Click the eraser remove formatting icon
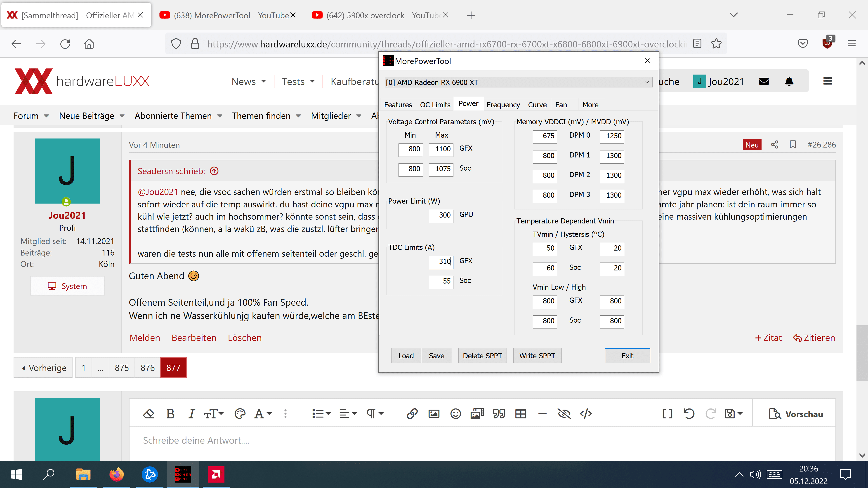This screenshot has height=488, width=868. point(149,414)
